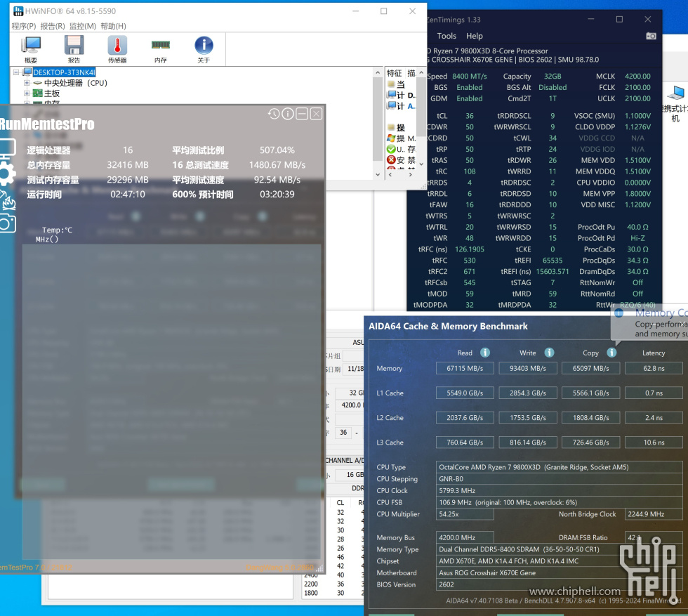The height and width of the screenshot is (616, 688).
Task: Click the ZenTimings Speed value 8400 MT/s
Action: [x=470, y=76]
